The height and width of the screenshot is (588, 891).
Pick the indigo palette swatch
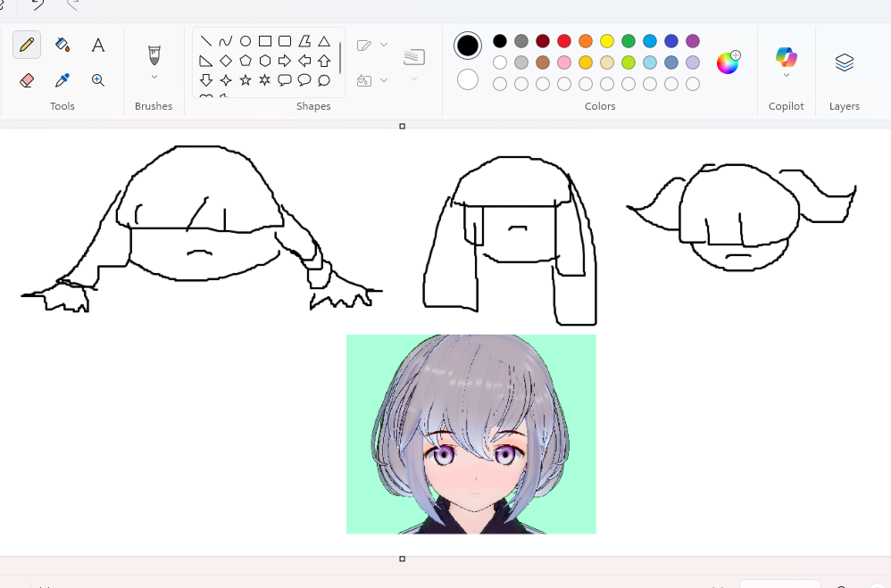click(671, 41)
